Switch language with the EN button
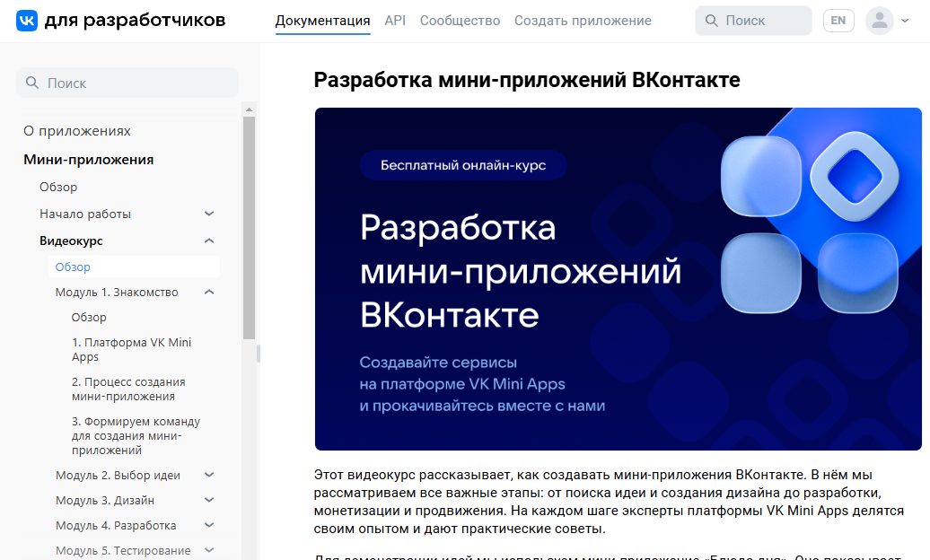 coord(838,21)
